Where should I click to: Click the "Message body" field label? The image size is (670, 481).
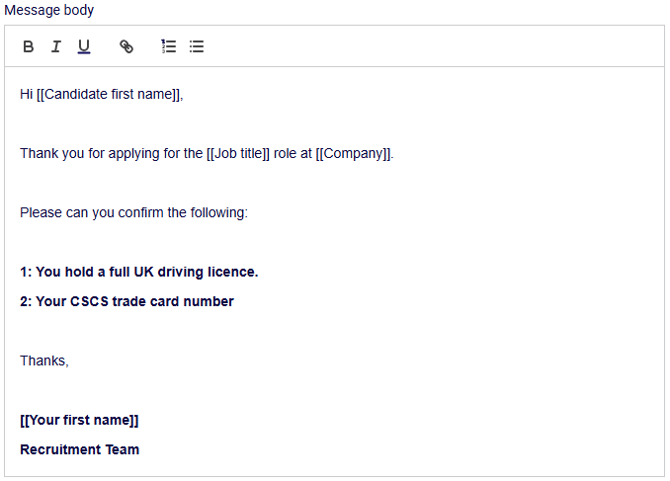point(49,10)
